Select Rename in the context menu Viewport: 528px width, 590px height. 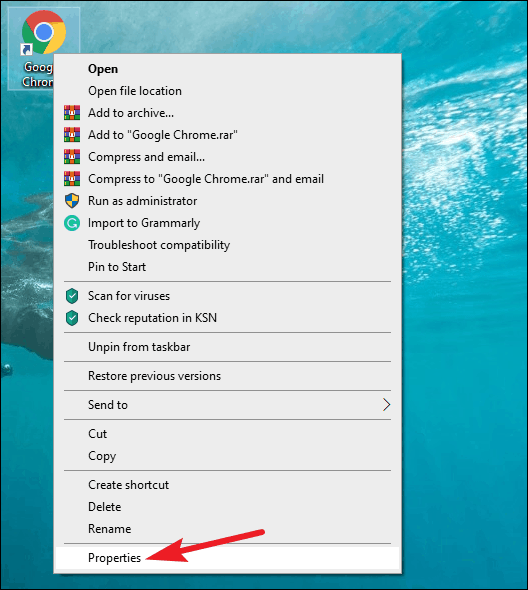coord(227,529)
